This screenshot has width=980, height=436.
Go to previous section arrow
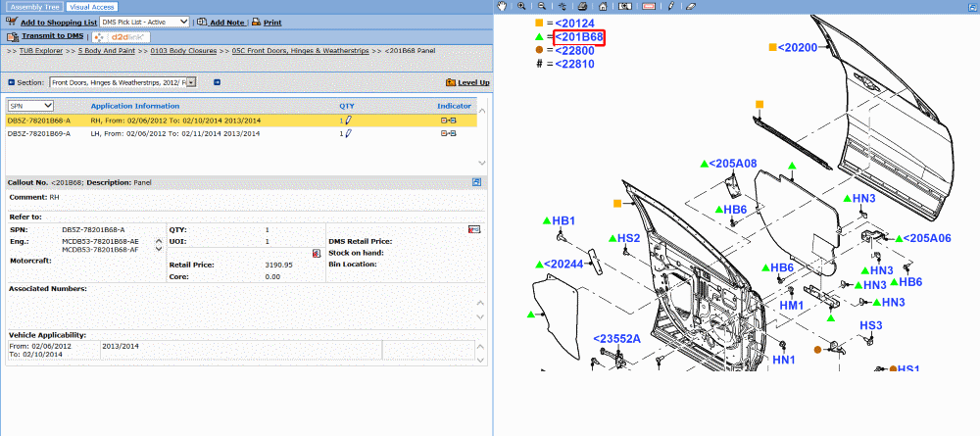tap(12, 82)
